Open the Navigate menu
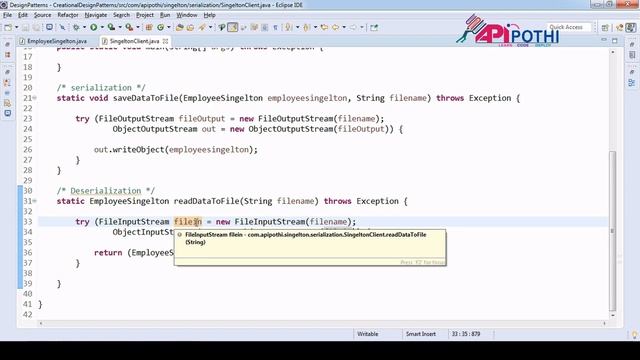 pyautogui.click(x=96, y=15)
